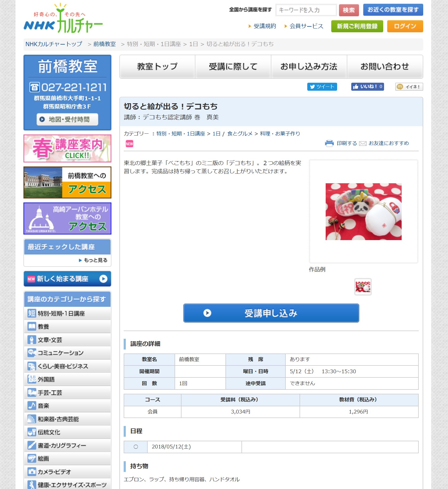Open 会員サービス link in header
The height and width of the screenshot is (489, 448).
[306, 26]
